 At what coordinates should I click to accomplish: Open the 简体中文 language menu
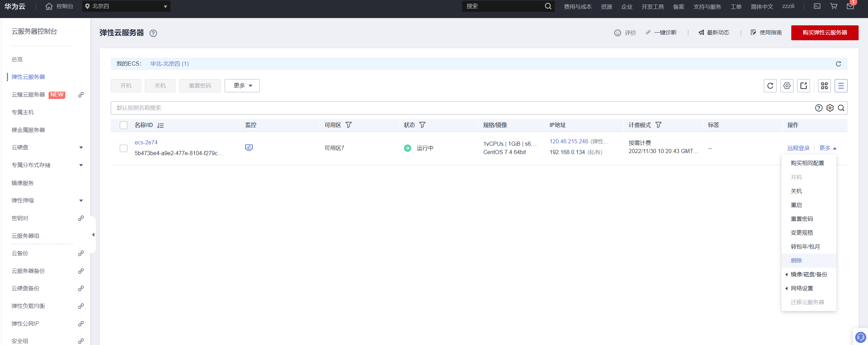click(762, 7)
